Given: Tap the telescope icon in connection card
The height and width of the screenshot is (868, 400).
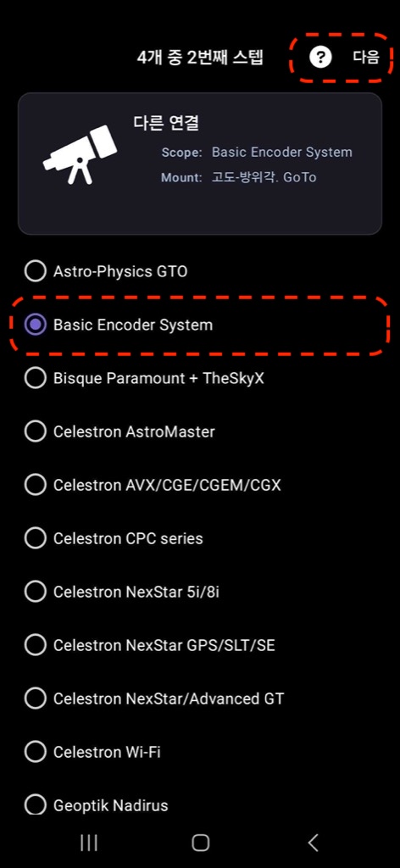Looking at the screenshot, I should pyautogui.click(x=81, y=154).
